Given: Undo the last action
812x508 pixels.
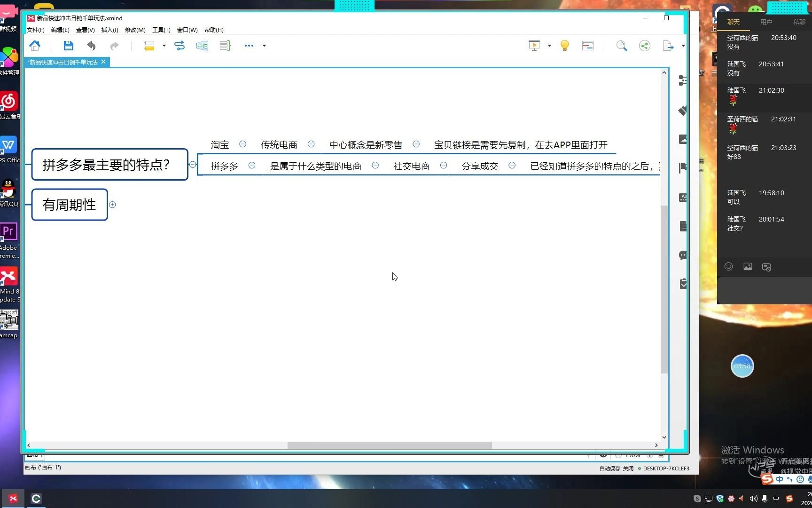Looking at the screenshot, I should (91, 46).
